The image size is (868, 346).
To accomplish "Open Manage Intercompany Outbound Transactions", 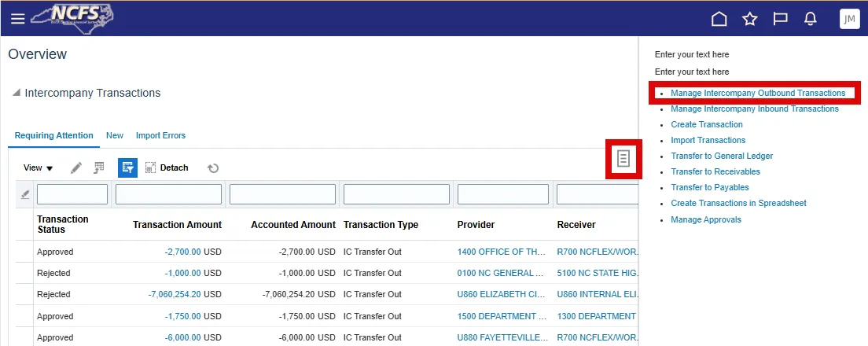I will tap(758, 93).
